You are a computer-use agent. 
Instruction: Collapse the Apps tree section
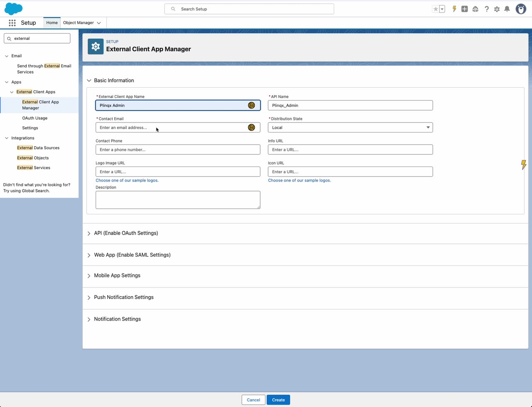(7, 82)
